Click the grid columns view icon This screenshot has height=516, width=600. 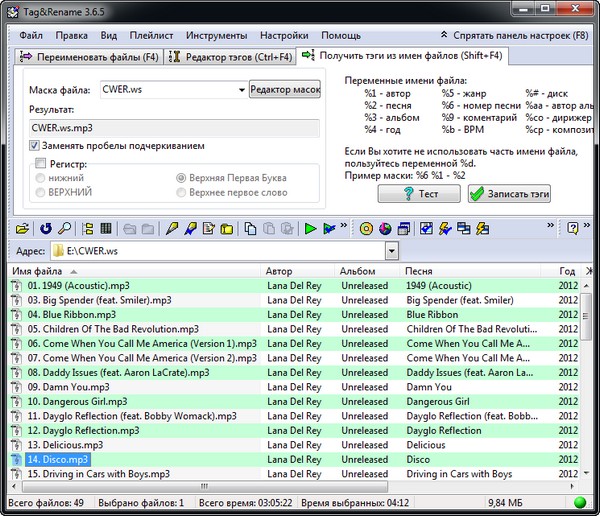point(106,228)
